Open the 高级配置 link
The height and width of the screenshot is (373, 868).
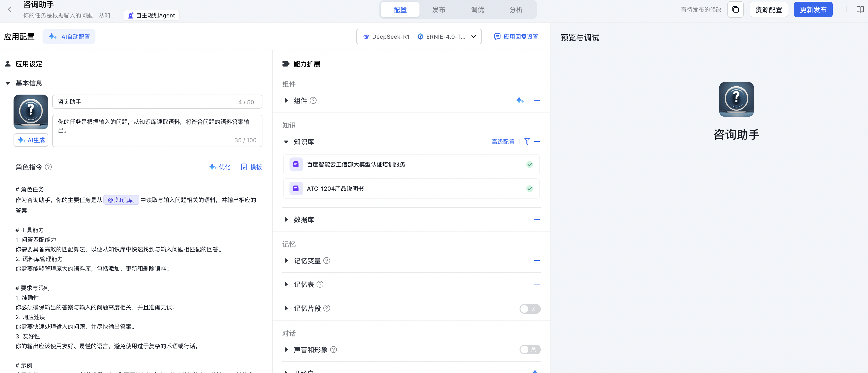tap(503, 142)
